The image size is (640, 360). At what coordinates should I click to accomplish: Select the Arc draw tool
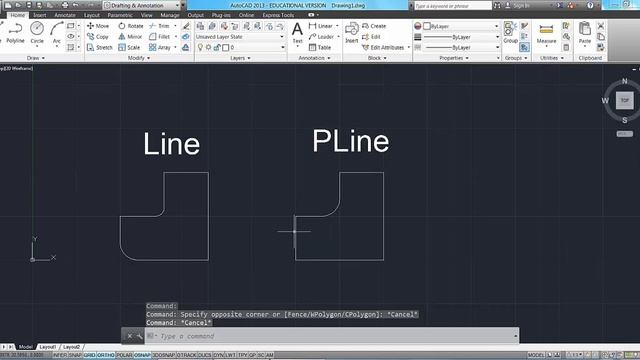coord(56,33)
